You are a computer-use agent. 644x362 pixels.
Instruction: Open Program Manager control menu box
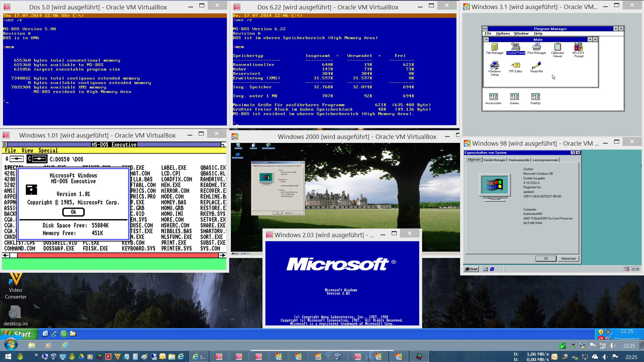click(x=485, y=29)
